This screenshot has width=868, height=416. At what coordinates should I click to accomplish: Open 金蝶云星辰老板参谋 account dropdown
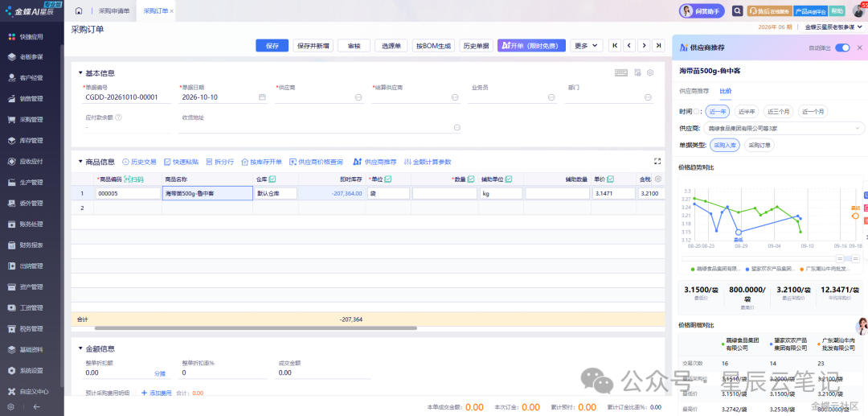833,27
